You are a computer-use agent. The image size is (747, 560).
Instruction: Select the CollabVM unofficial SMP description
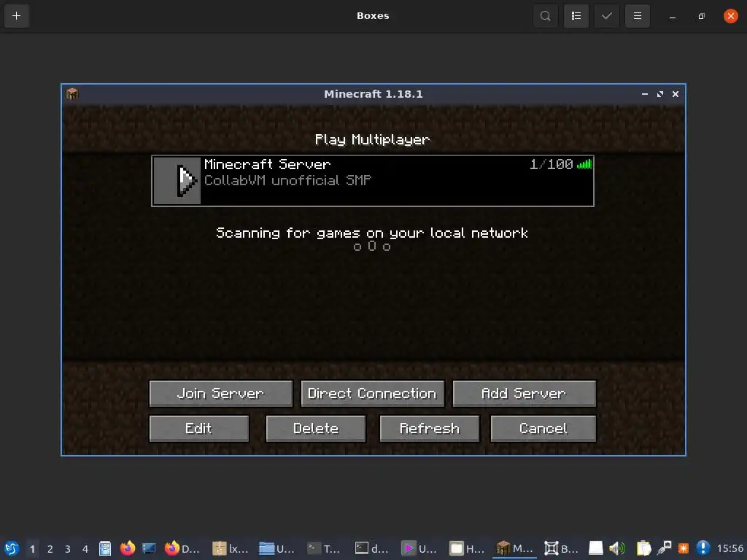coord(287,181)
